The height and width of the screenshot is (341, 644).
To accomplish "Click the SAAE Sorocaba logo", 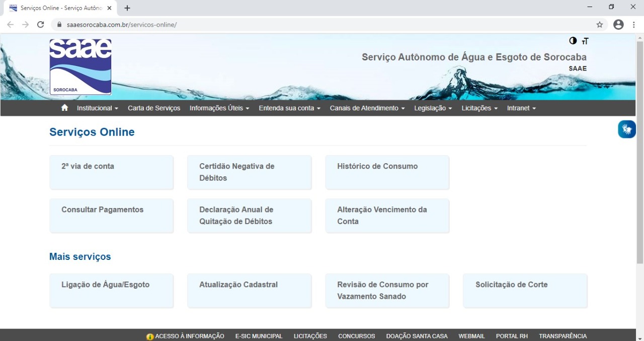I will (80, 67).
